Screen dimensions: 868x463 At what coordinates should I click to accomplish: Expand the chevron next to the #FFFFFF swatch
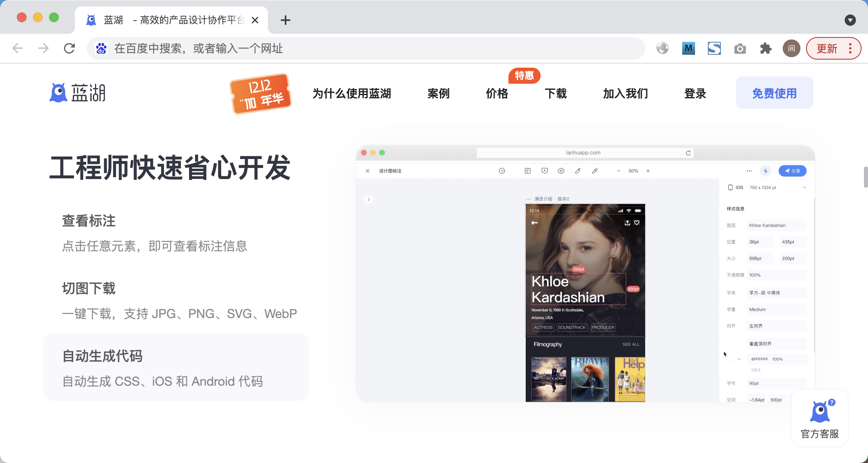pyautogui.click(x=739, y=358)
